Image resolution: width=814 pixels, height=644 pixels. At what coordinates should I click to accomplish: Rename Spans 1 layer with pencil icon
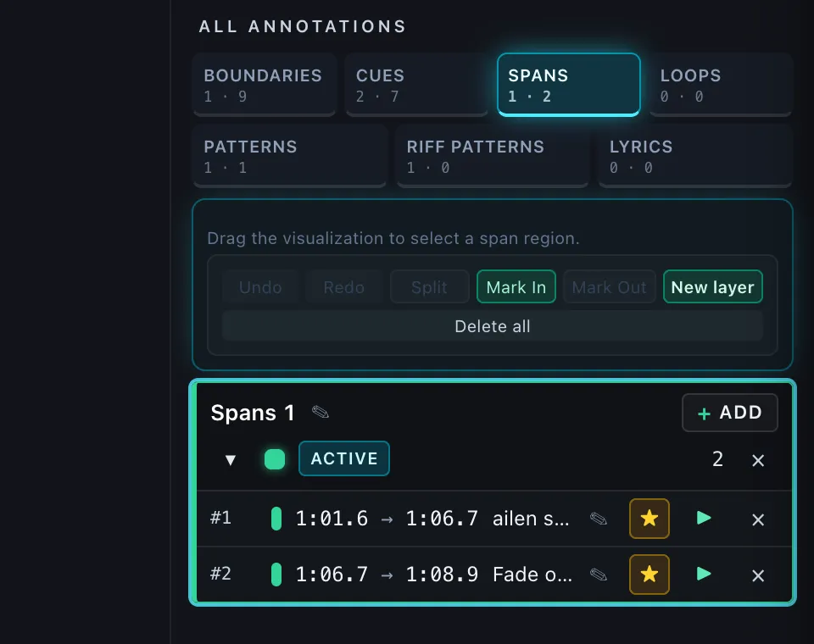tap(321, 413)
